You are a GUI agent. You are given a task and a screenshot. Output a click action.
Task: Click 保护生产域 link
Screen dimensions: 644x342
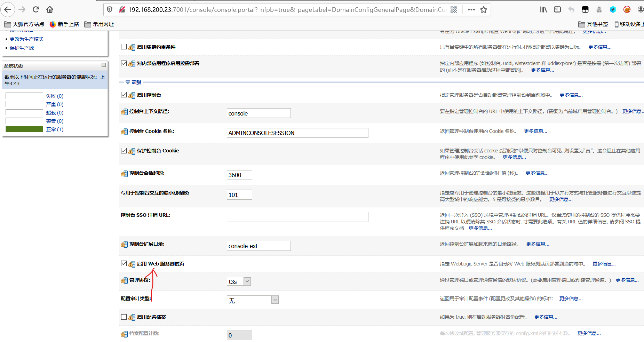click(22, 48)
